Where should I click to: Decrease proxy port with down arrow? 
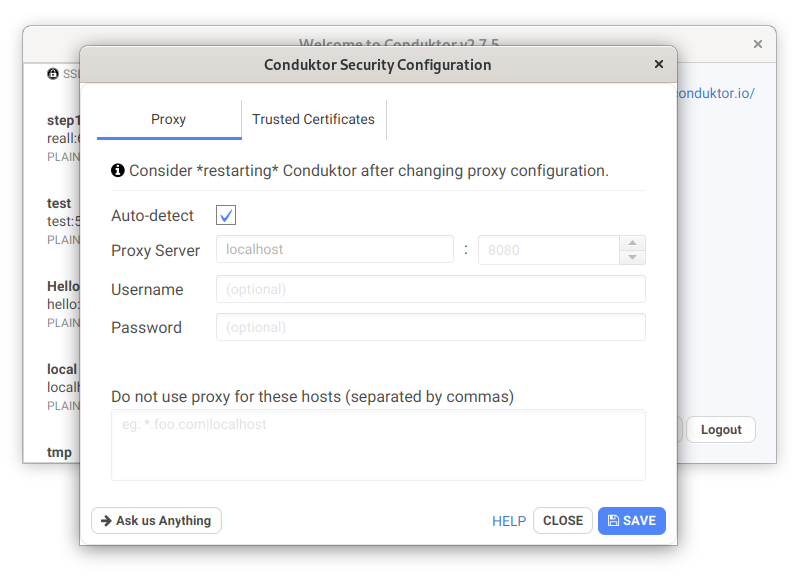click(632, 257)
